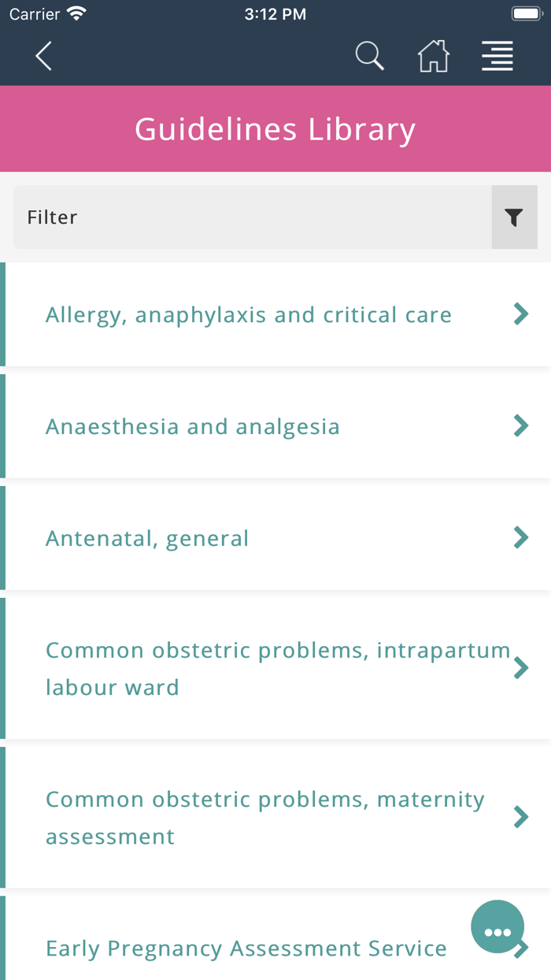Select Common obstetric problems, maternity assessment
This screenshot has height=980, width=551.
264,817
